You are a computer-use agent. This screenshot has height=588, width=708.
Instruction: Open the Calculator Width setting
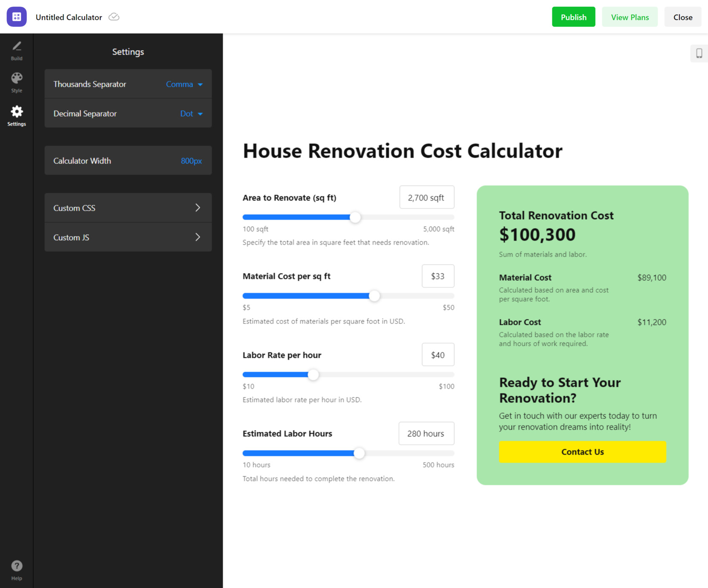(x=128, y=161)
